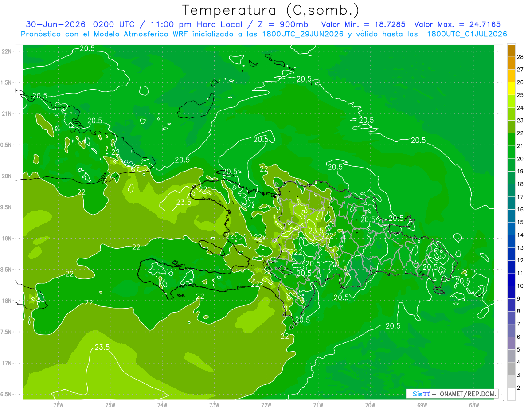Click the legend value 7
This screenshot has width=532, height=411.
click(x=519, y=324)
